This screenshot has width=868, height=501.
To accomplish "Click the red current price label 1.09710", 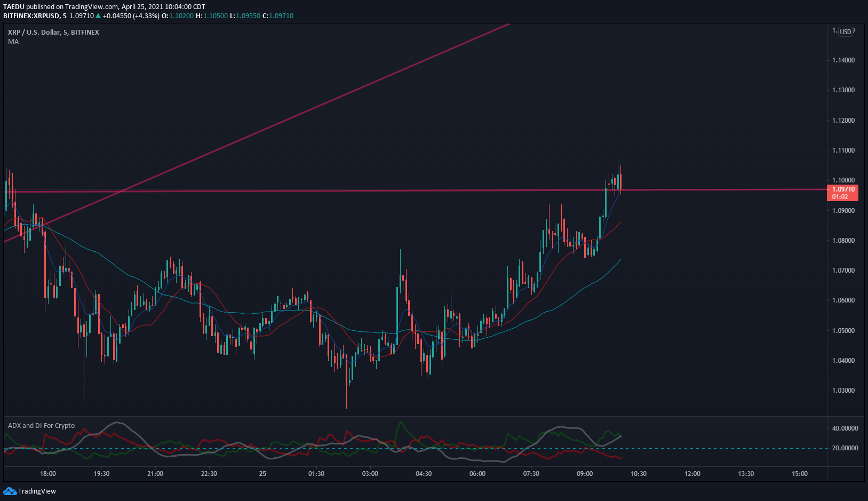I will 843,189.
